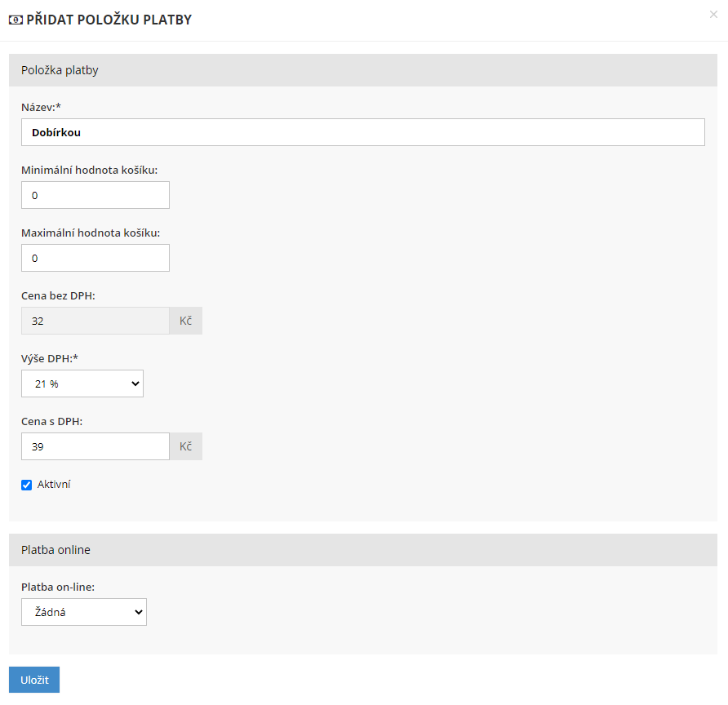Click the Cena bez DPH field

coord(95,321)
